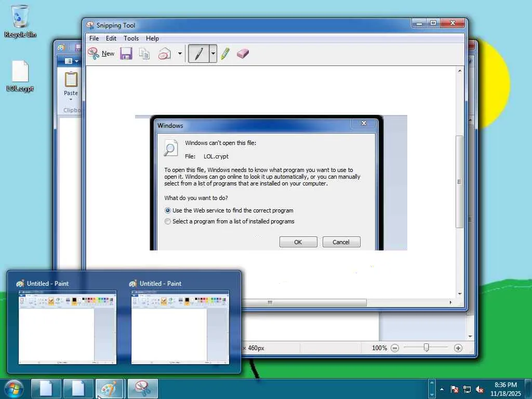Select the yellow Highlighter tool
532x399 pixels.
[225, 54]
